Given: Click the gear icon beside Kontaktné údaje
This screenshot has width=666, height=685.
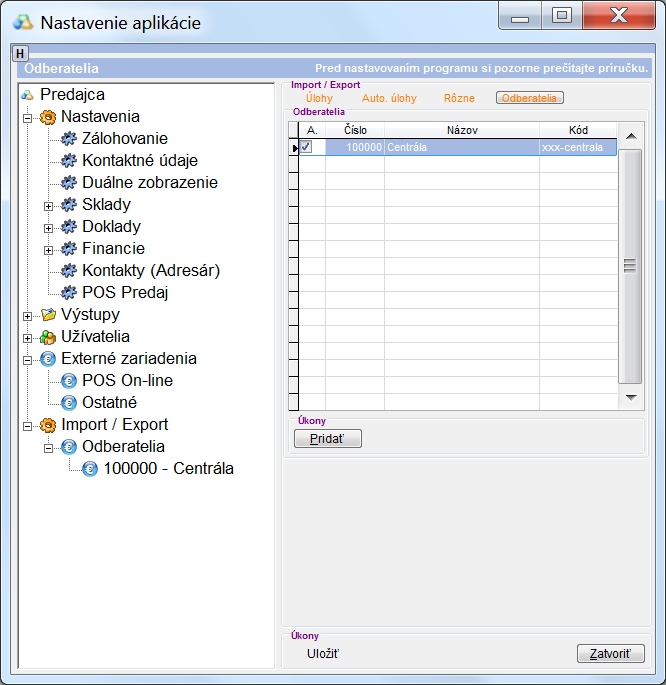Looking at the screenshot, I should click(69, 161).
